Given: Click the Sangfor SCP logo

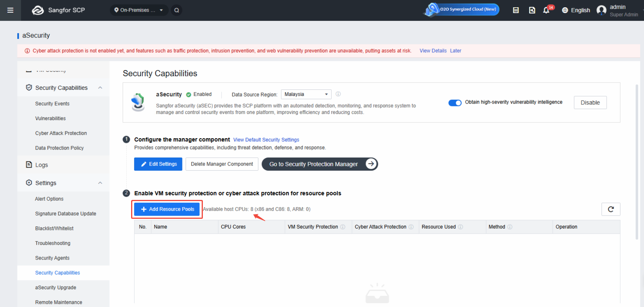Looking at the screenshot, I should click(58, 10).
